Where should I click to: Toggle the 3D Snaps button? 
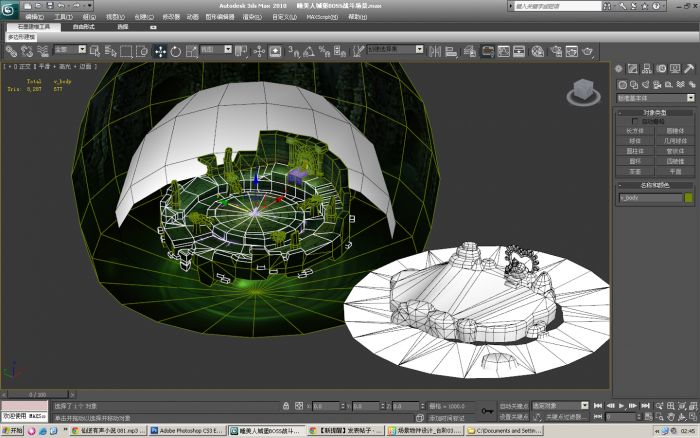pyautogui.click(x=293, y=51)
